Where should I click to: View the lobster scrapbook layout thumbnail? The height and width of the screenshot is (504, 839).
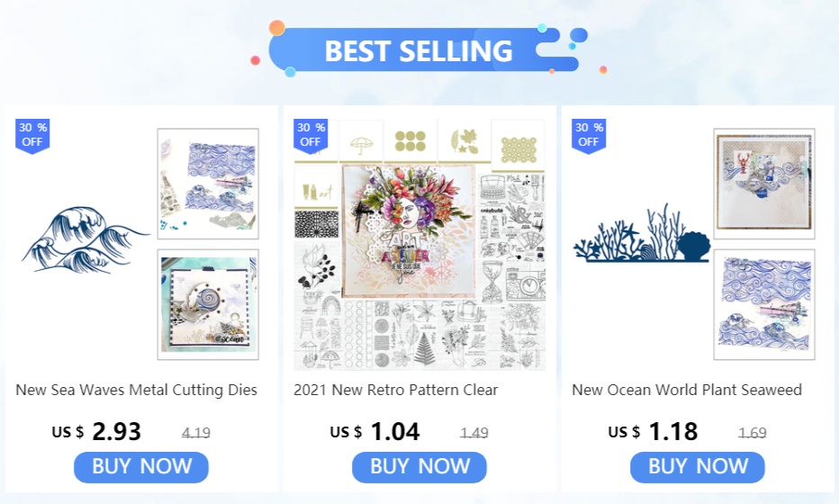coord(764,184)
